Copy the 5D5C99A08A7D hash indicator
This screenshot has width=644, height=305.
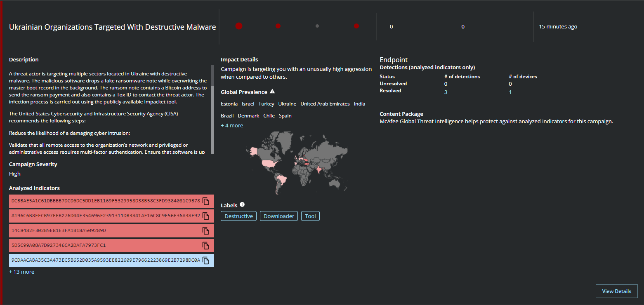(x=206, y=246)
